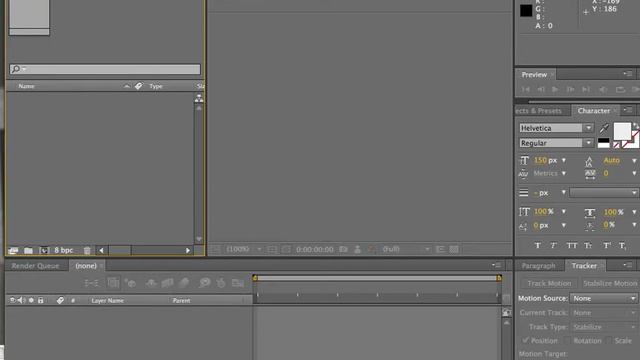Image resolution: width=640 pixels, height=360 pixels.
Task: Delete selected project item with trash icon
Action: pos(87,250)
